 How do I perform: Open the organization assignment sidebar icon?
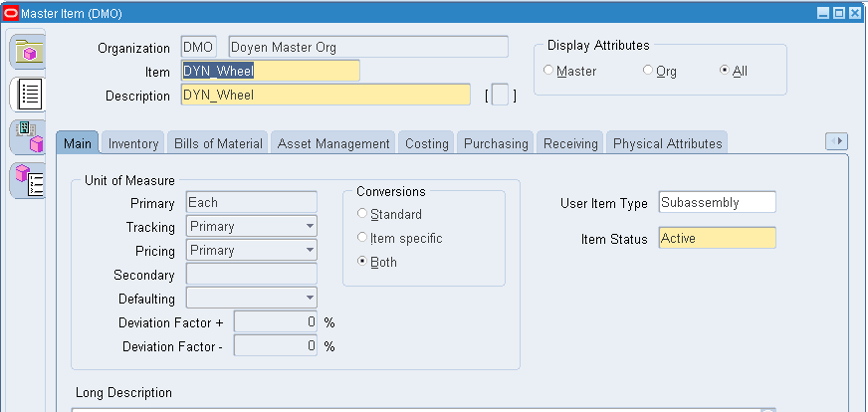28,136
